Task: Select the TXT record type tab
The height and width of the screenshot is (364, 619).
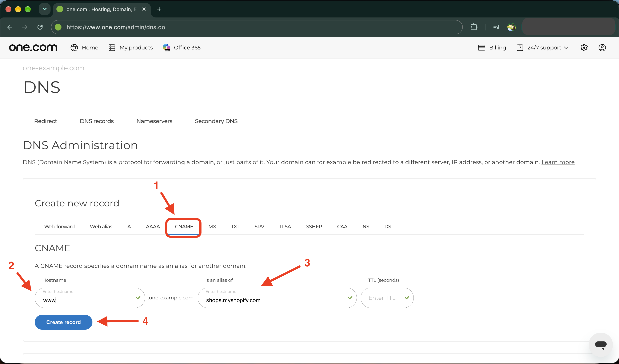Action: 235,227
